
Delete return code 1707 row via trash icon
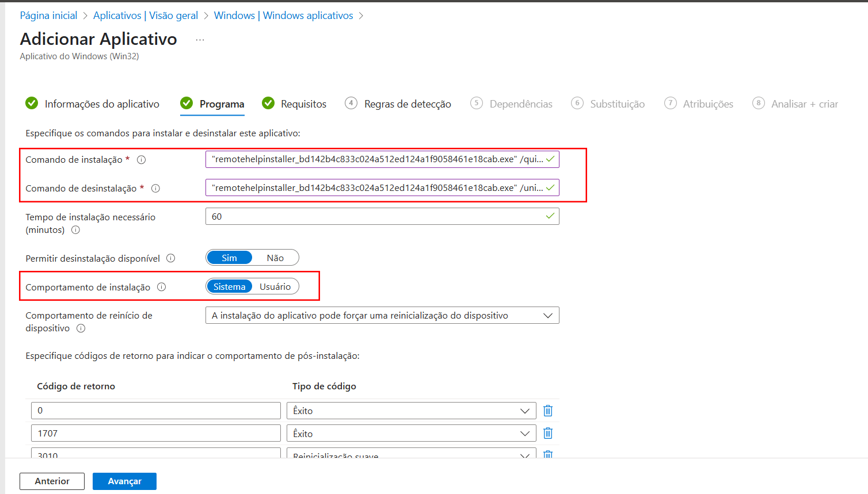[548, 433]
